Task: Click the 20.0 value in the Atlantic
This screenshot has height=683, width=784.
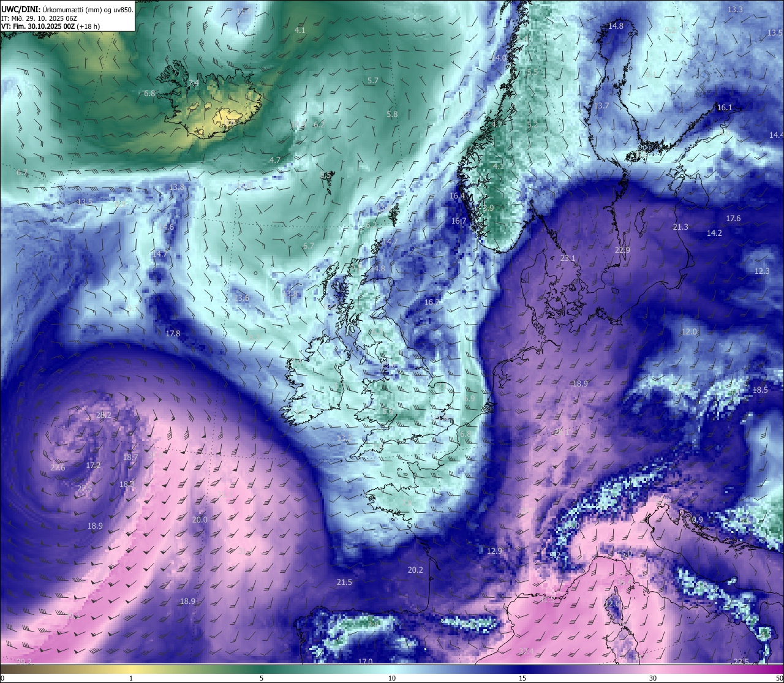Action: (200, 520)
